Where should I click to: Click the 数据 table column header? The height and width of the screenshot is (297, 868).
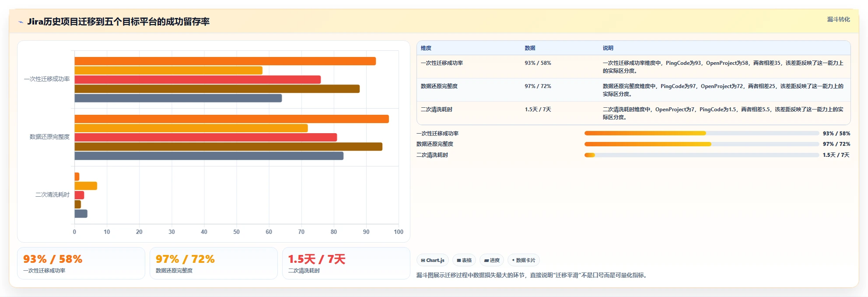coord(530,48)
